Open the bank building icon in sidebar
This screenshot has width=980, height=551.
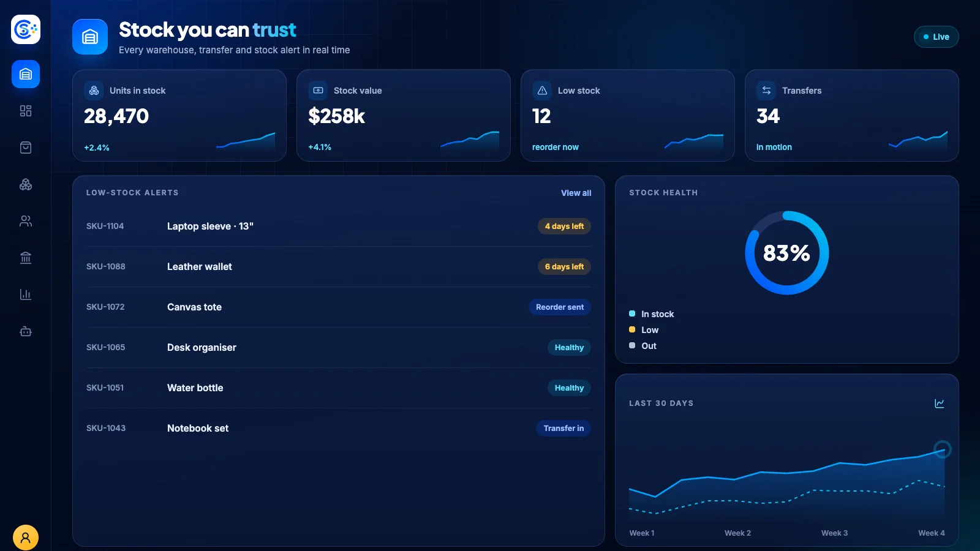[x=26, y=258]
